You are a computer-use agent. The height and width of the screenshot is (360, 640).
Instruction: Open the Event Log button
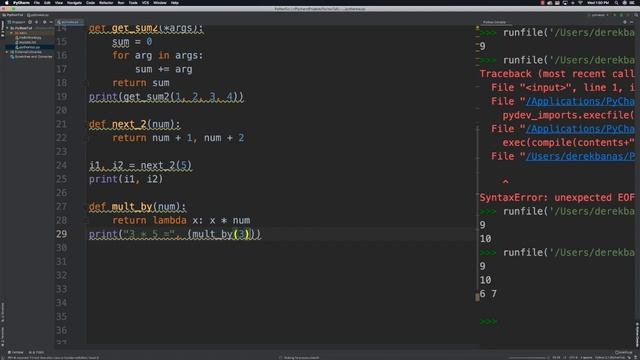pos(623,352)
